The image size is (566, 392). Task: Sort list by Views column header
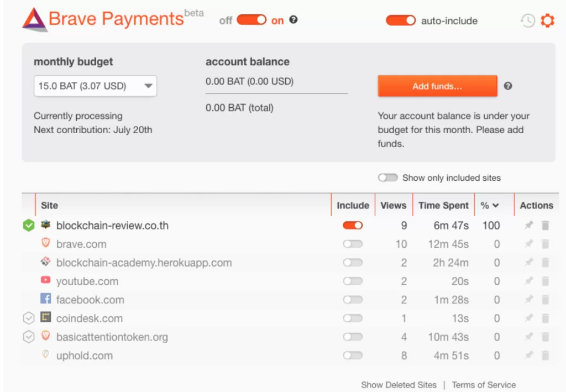393,205
